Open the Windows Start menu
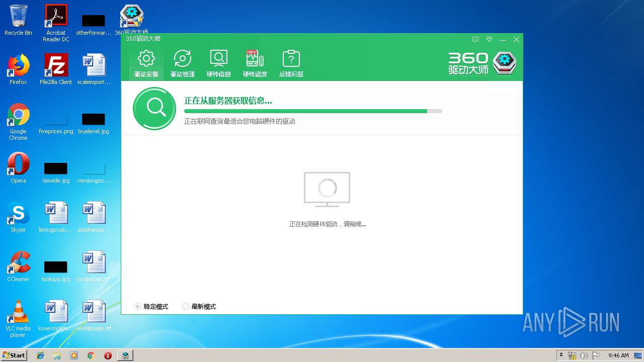Viewport: 644px width, 362px height. tap(14, 355)
